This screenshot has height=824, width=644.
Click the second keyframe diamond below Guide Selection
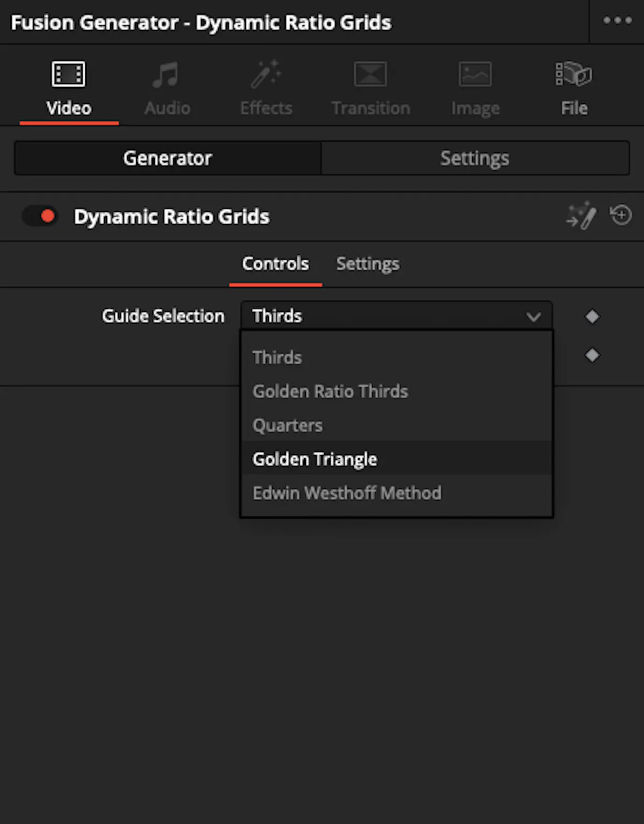[x=592, y=355]
